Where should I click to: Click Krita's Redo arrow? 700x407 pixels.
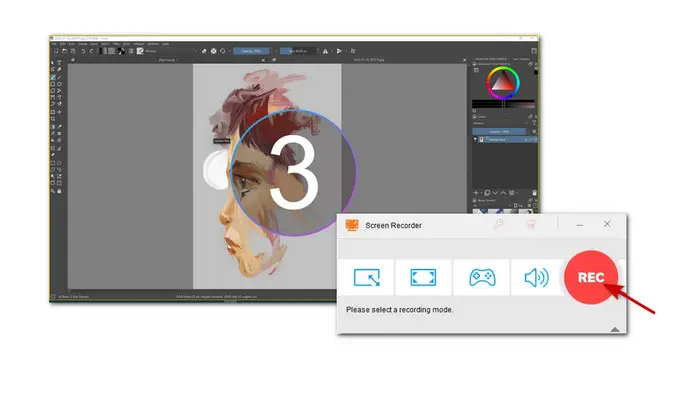92,51
